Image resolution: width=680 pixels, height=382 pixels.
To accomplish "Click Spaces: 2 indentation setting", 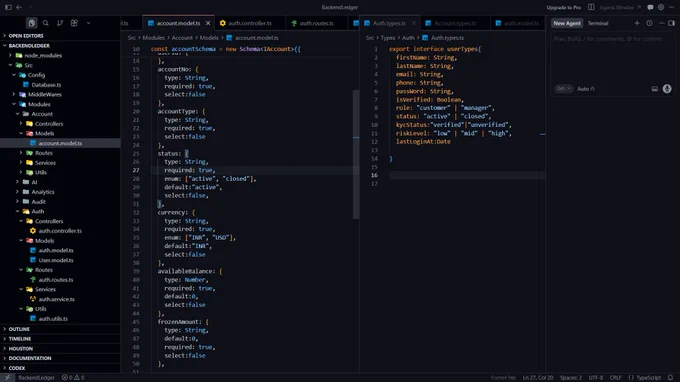I will 571,378.
